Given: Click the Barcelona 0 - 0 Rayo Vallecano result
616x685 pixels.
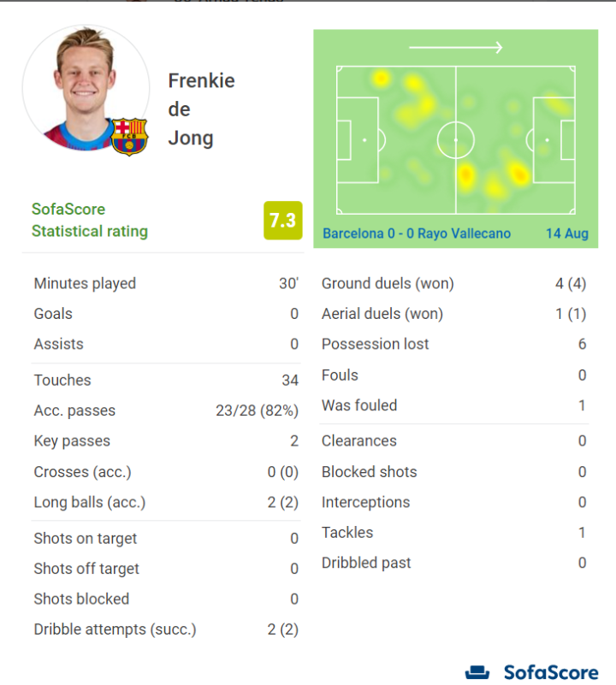Looking at the screenshot, I should [417, 233].
